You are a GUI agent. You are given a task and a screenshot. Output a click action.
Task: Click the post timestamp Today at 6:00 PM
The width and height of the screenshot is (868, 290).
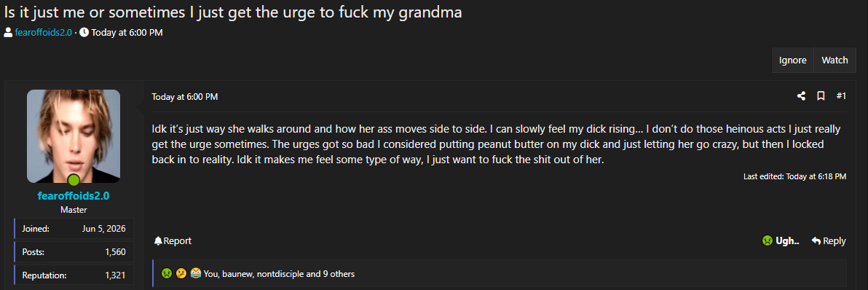(x=185, y=97)
